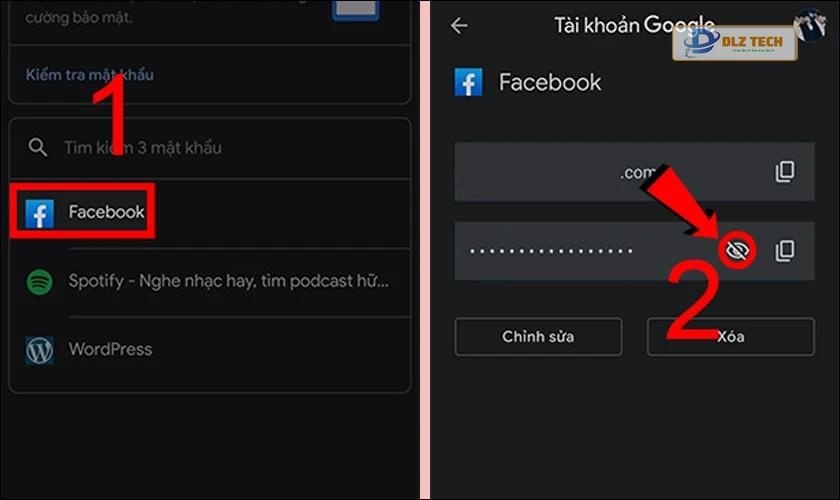Click the magnifier search icon
Image resolution: width=840 pixels, height=500 pixels.
click(38, 147)
